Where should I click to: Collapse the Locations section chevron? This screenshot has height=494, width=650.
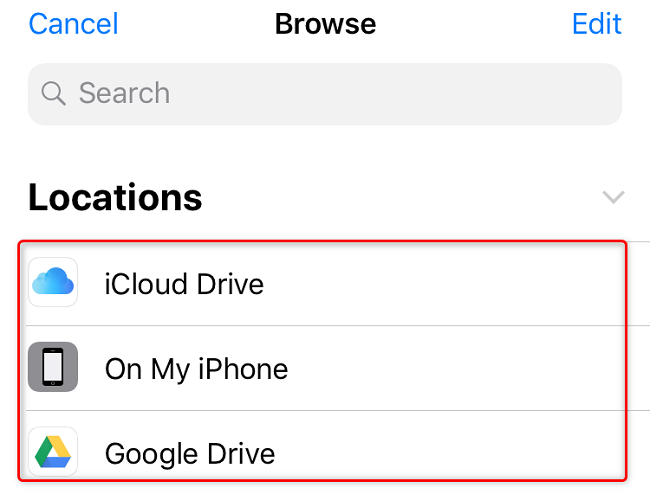[x=614, y=197]
